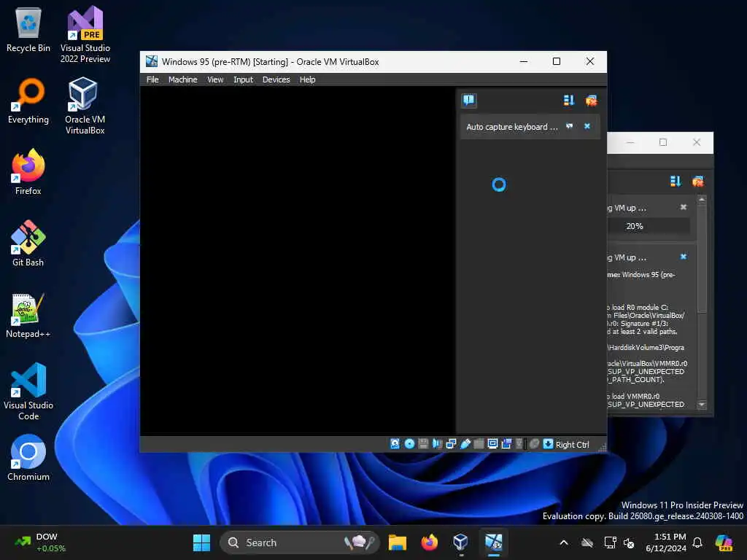This screenshot has width=747, height=560.
Task: Delete finished notifications in front VM window
Action: pos(591,101)
